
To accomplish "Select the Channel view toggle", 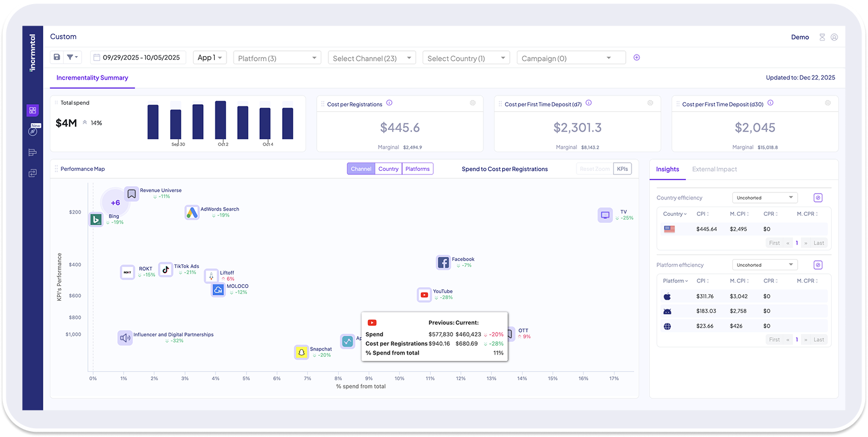I will click(361, 169).
